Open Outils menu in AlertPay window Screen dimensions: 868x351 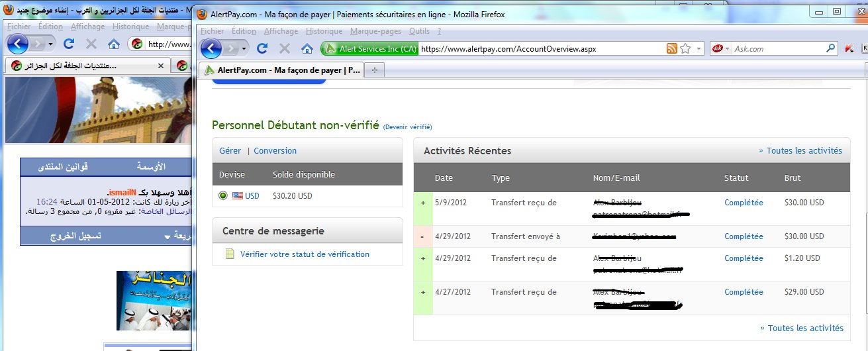420,30
